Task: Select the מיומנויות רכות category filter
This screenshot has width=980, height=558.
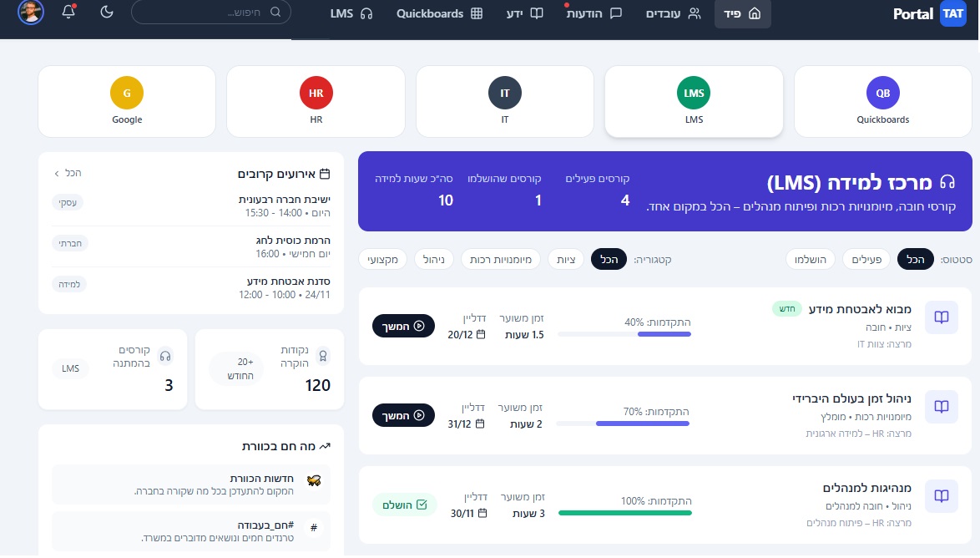Action: (503, 260)
